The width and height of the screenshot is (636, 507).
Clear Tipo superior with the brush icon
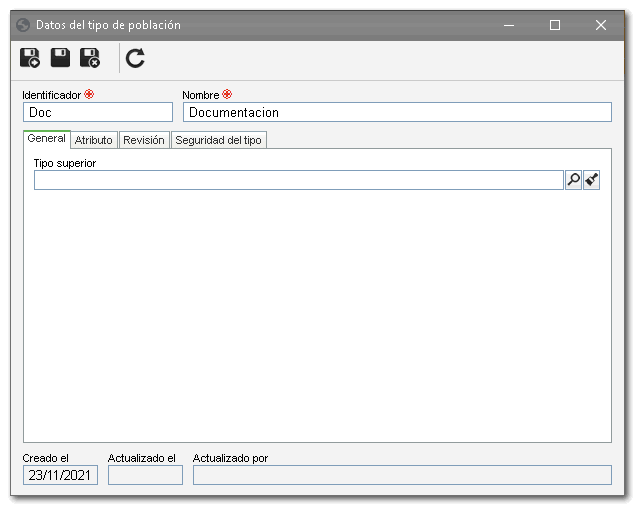[x=592, y=180]
